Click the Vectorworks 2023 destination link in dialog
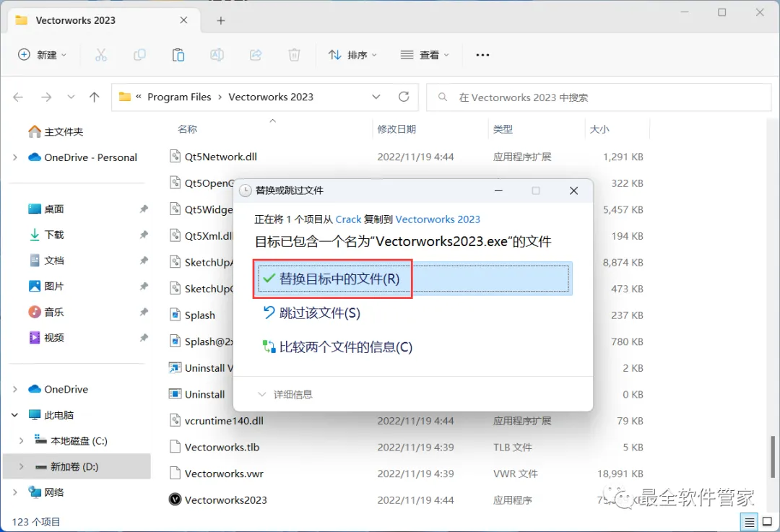Screen dimensions: 780x532 pyautogui.click(x=438, y=219)
